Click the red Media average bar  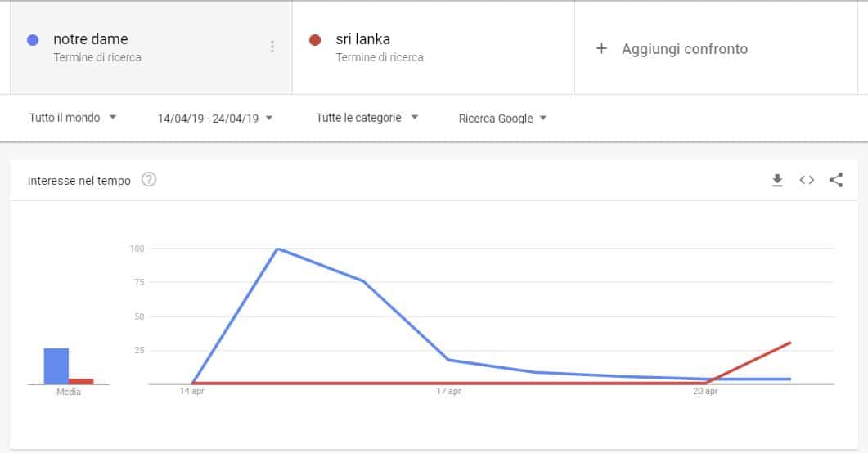click(x=81, y=381)
